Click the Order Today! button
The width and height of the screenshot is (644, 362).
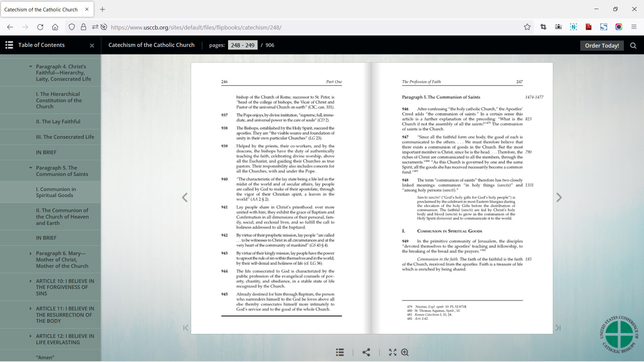point(602,46)
